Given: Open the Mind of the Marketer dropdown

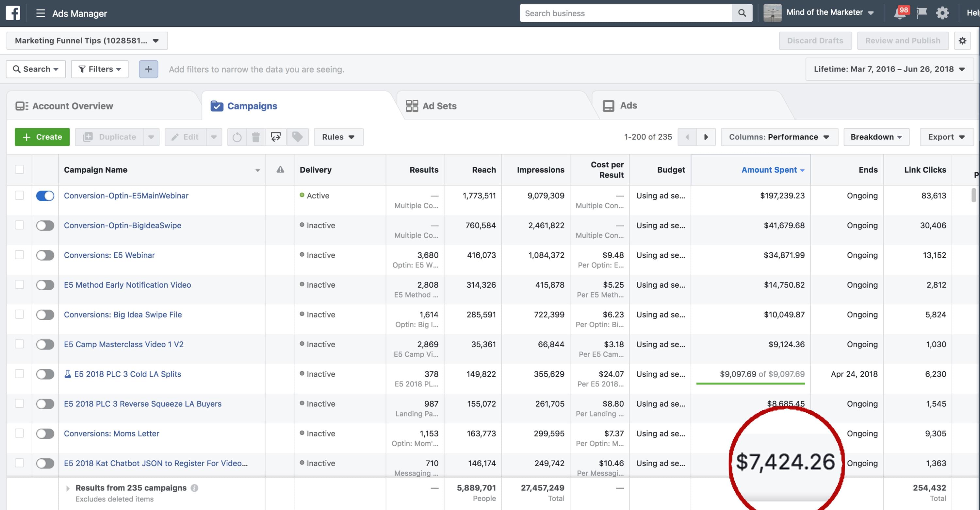Looking at the screenshot, I should coord(830,12).
